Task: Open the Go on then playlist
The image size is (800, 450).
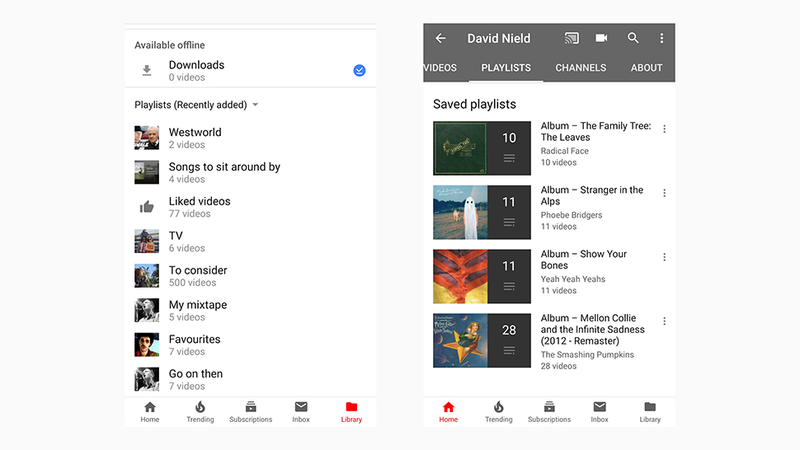Action: point(251,380)
